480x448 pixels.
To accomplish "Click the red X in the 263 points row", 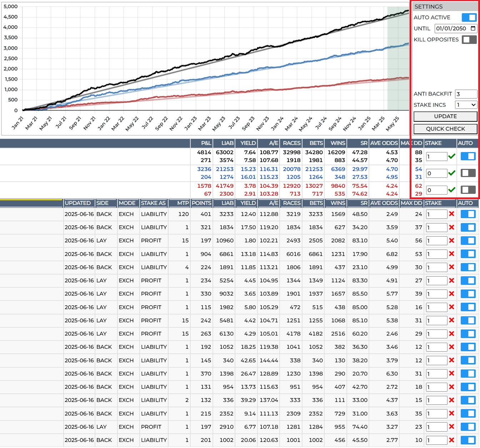I will click(x=451, y=334).
